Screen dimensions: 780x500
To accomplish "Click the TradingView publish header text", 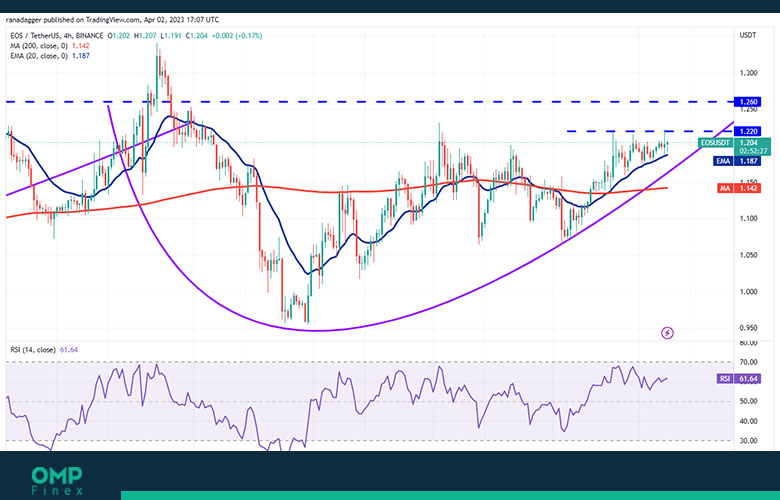I will coord(112,20).
